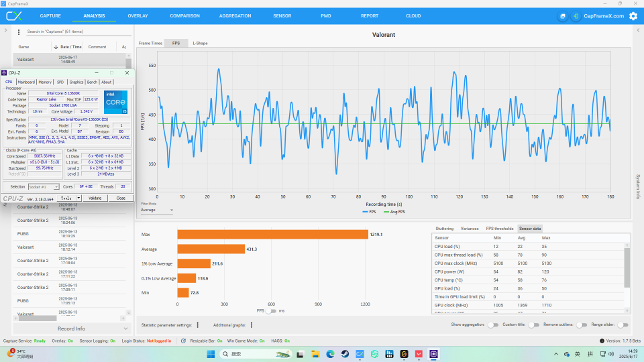Enable the Custom title switch
The height and width of the screenshot is (362, 644).
(533, 324)
